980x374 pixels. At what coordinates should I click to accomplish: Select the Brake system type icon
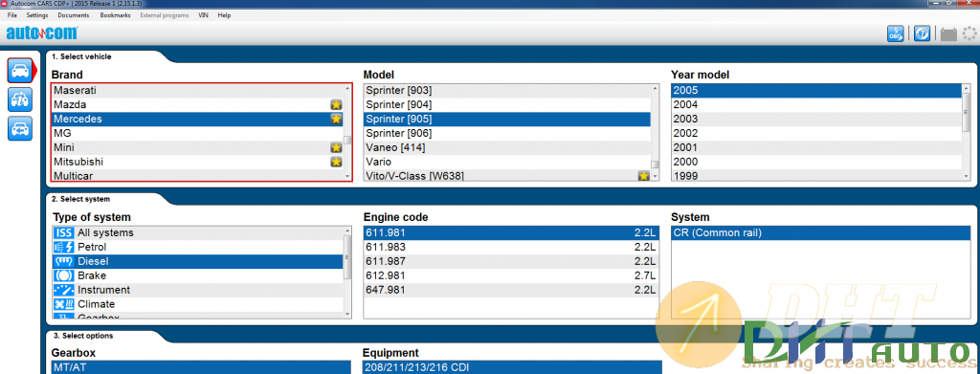tap(64, 275)
